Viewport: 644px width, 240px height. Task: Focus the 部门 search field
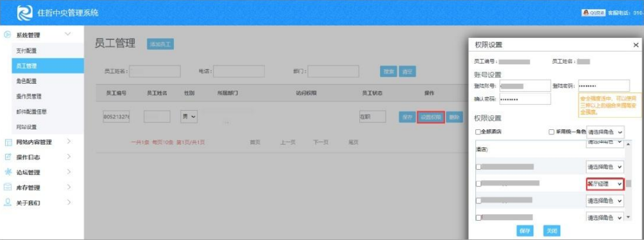pyautogui.click(x=334, y=71)
